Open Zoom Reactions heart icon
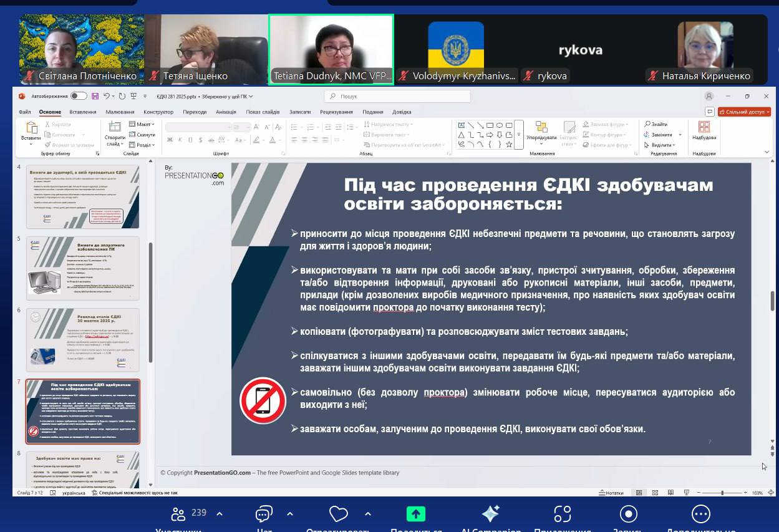 [x=338, y=515]
